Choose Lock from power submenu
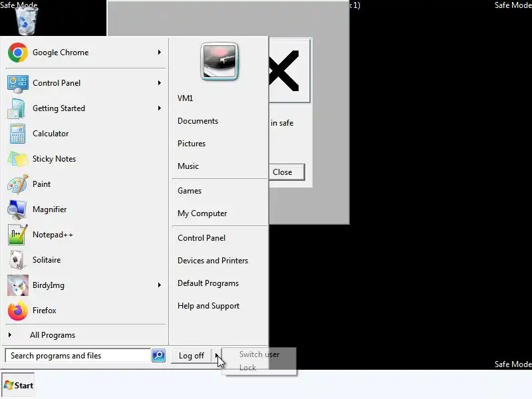The width and height of the screenshot is (532, 399). [247, 368]
